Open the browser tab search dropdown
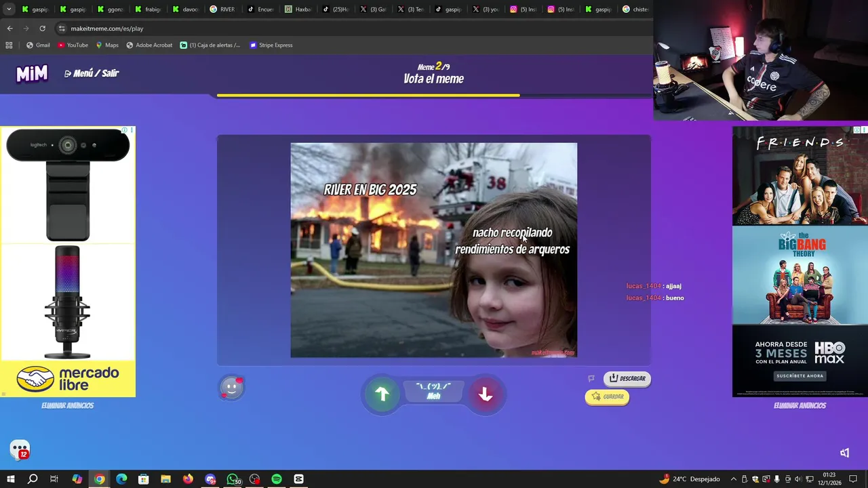 tap(9, 9)
